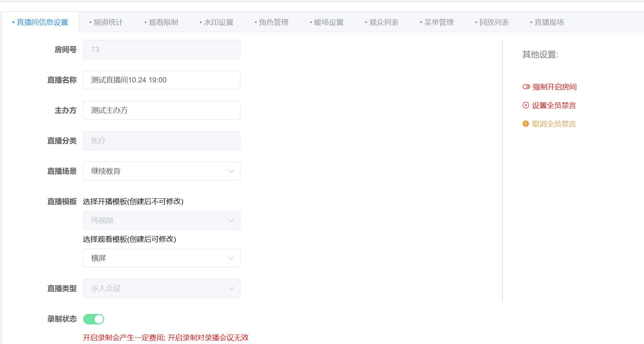Switch to the 频道统计 tab

tap(106, 22)
